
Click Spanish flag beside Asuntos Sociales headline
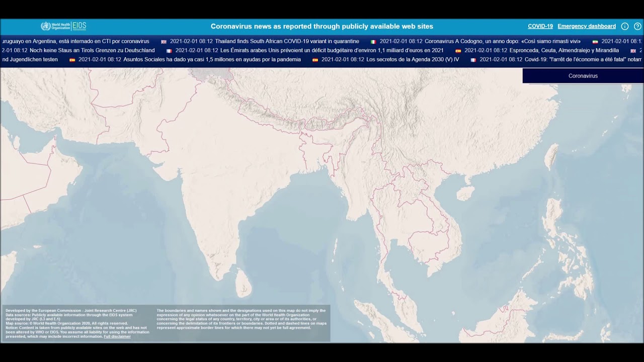[72, 60]
